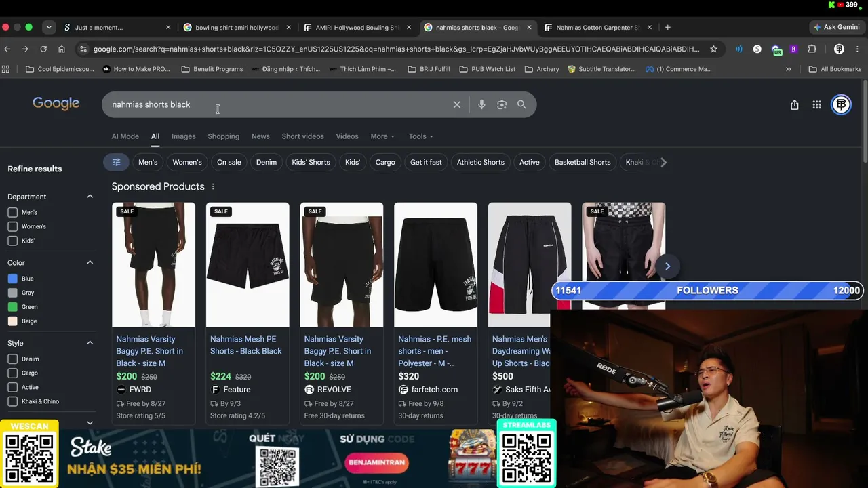This screenshot has width=868, height=488.
Task: Apply the Basketball Shorts filter chip
Action: tap(583, 162)
